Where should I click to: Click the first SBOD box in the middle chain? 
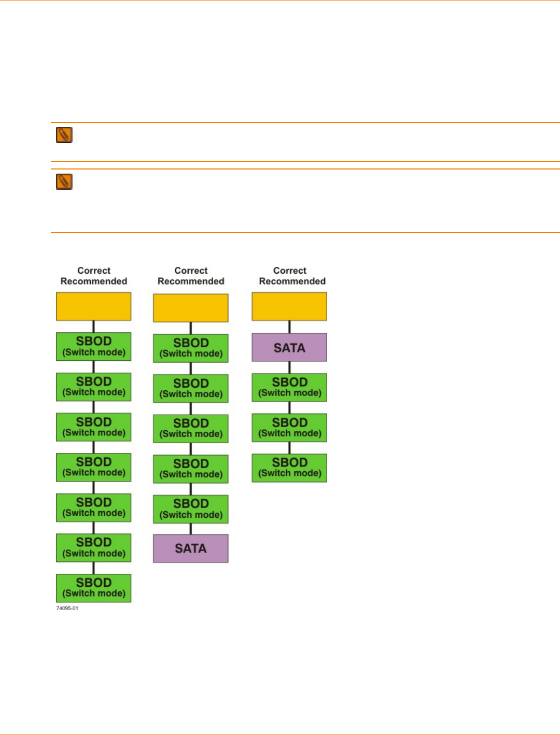pyautogui.click(x=191, y=348)
